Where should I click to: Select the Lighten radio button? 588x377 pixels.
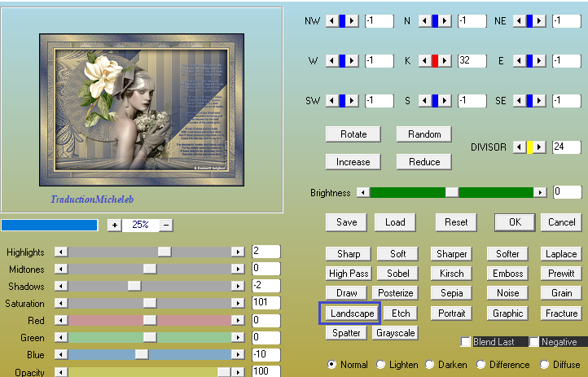[x=380, y=364]
